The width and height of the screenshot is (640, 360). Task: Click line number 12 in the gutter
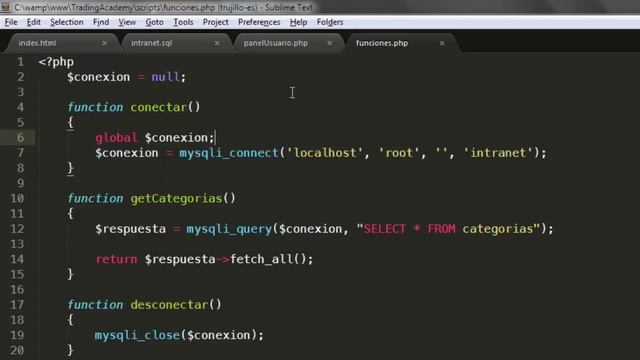click(17, 229)
